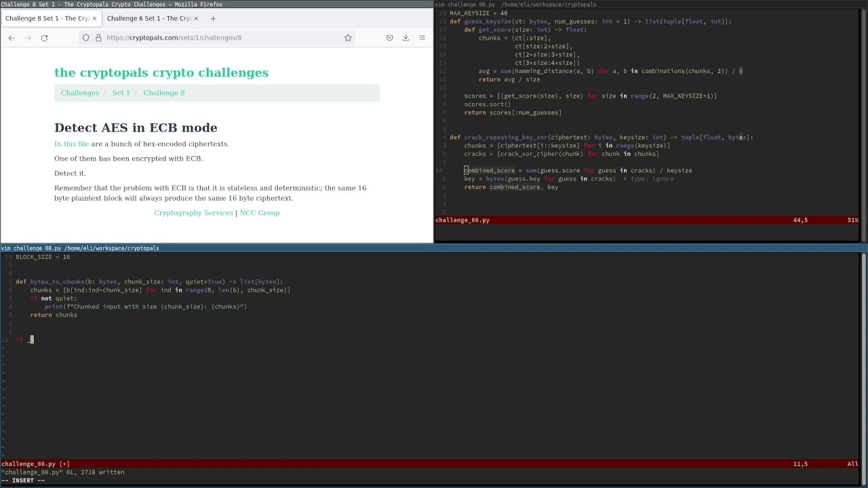Viewport: 868px width, 488px height.
Task: Click "challenge_08.py" 8L, 271B written message
Action: 62,472
